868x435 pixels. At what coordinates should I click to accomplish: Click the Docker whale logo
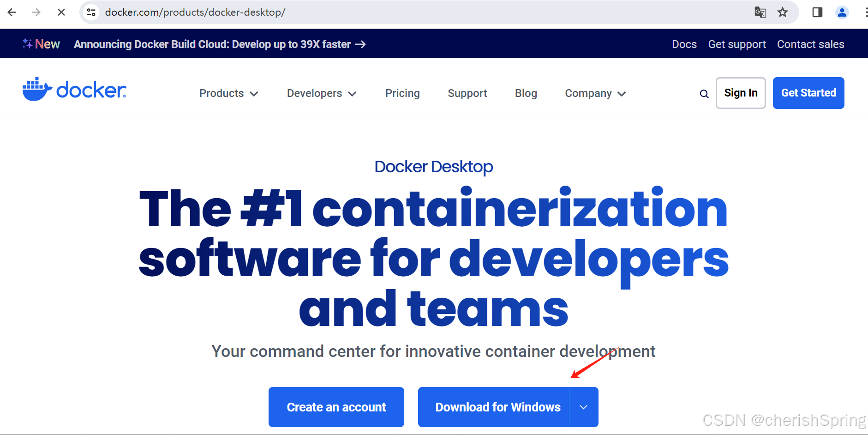pyautogui.click(x=74, y=89)
